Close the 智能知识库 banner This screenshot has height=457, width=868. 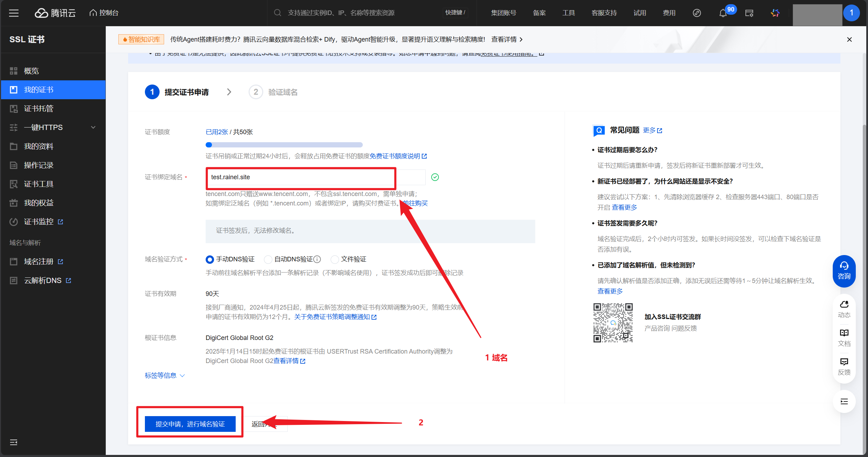tap(849, 39)
